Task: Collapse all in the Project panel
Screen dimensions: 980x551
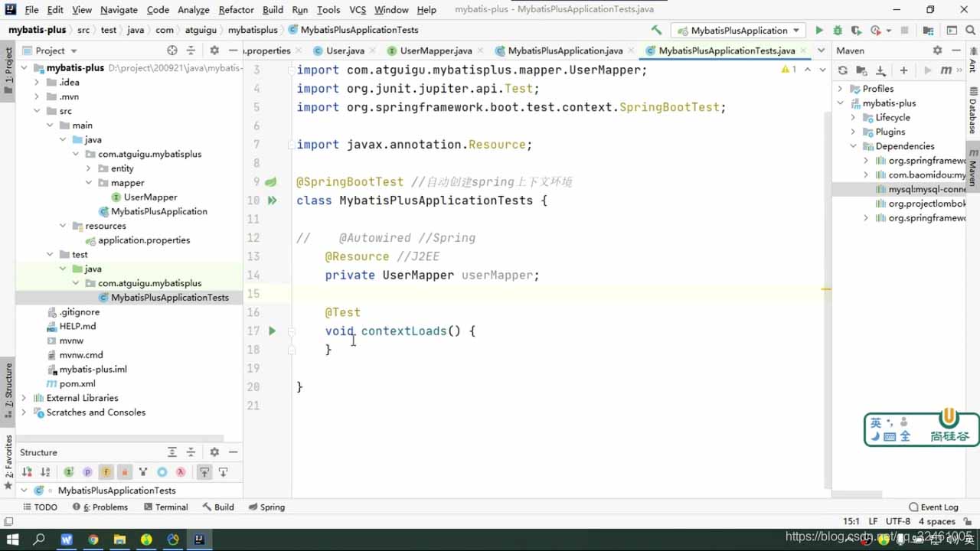Action: (191, 51)
